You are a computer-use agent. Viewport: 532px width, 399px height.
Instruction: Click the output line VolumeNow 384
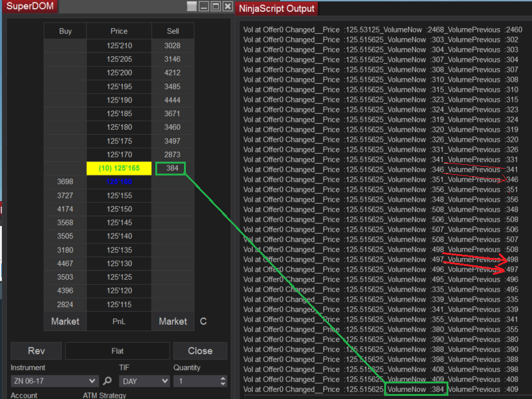pos(380,390)
